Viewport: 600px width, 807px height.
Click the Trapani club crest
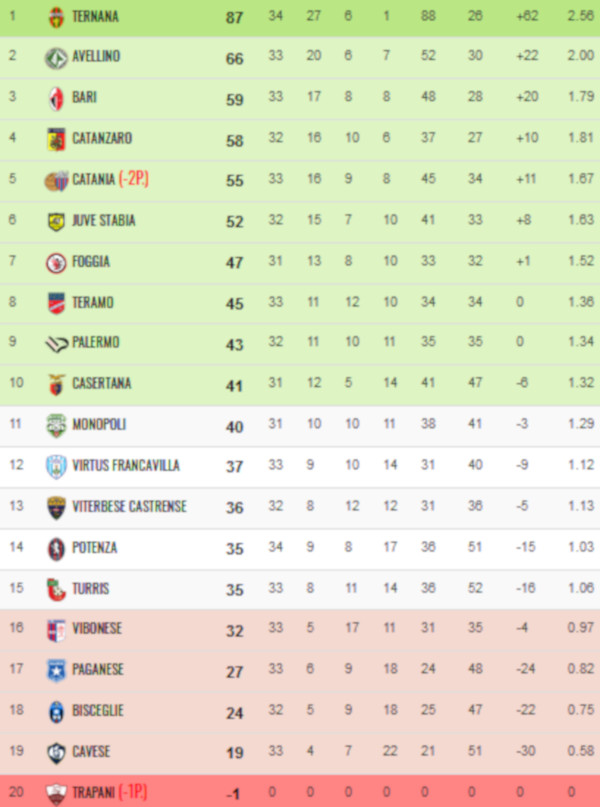(56, 794)
